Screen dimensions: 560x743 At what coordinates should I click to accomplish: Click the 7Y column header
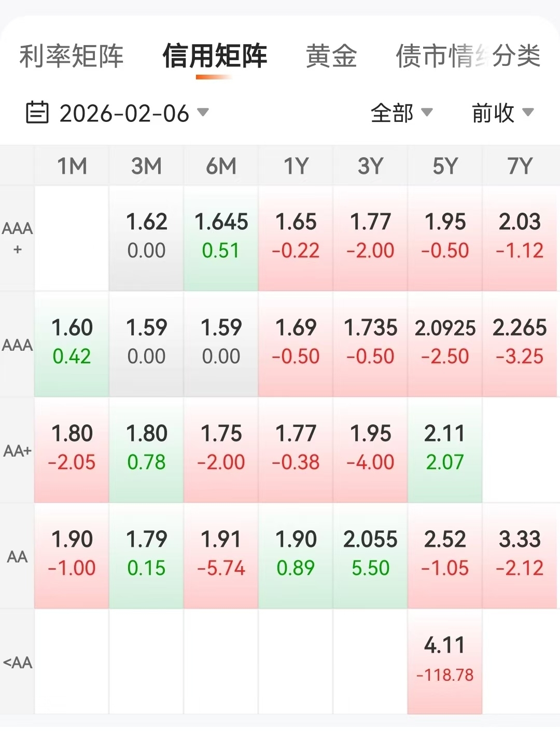click(520, 166)
